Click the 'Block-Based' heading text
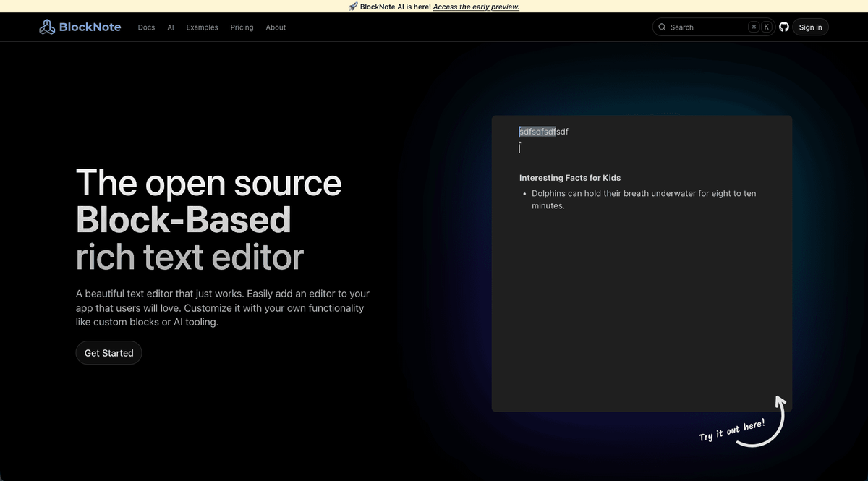 [x=184, y=219]
